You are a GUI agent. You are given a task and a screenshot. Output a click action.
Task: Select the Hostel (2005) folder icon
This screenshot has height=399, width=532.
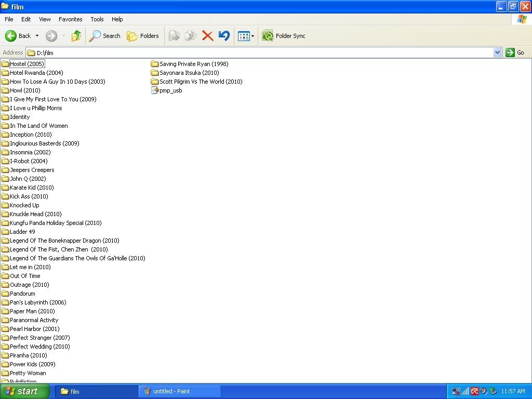(5, 64)
